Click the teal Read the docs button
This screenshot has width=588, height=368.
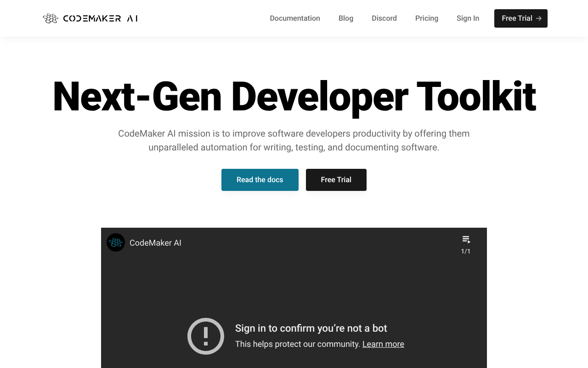(x=260, y=179)
